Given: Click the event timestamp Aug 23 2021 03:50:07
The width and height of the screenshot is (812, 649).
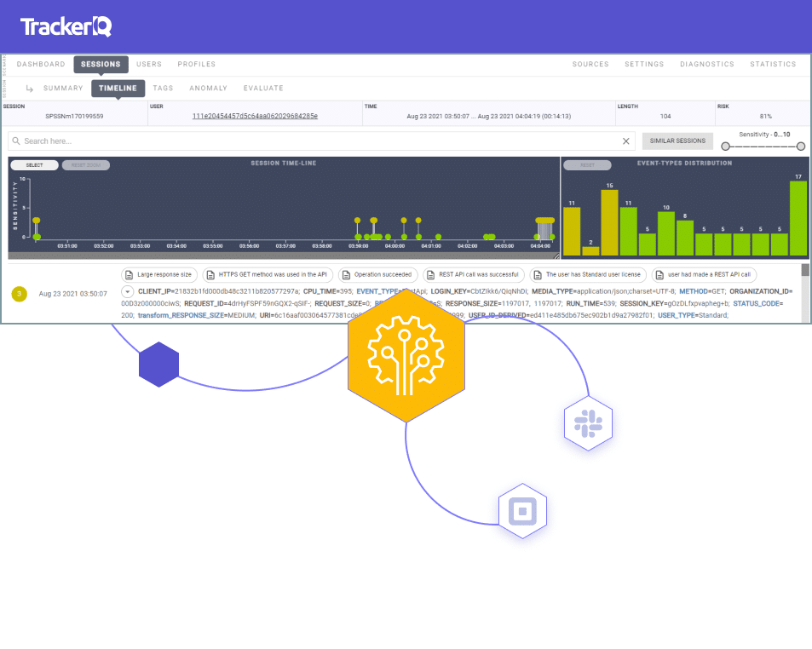Looking at the screenshot, I should [73, 294].
